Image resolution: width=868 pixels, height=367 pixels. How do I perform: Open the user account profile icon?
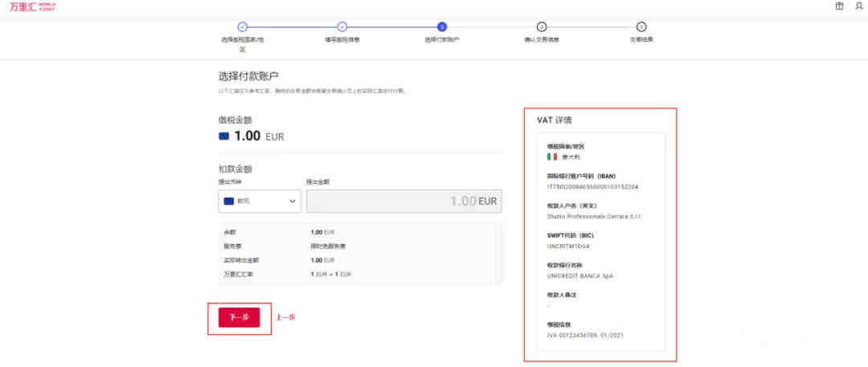point(859,6)
